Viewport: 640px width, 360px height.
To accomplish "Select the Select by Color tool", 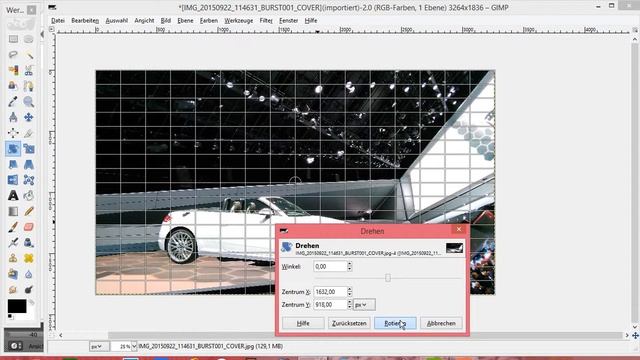I will (13, 71).
